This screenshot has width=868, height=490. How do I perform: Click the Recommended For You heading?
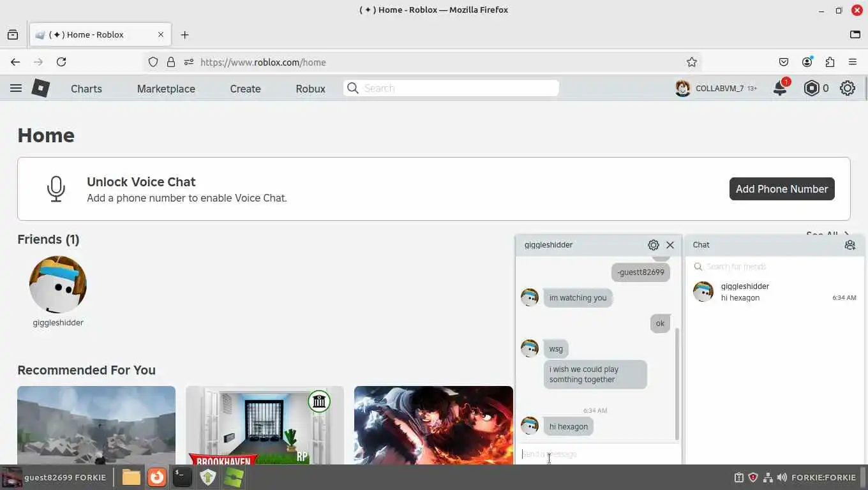coord(86,370)
